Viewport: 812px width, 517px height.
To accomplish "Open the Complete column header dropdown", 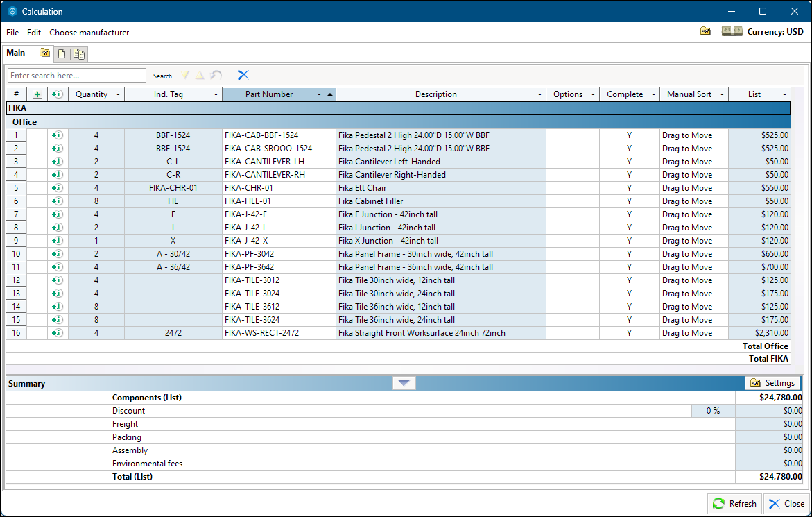I will click(653, 94).
